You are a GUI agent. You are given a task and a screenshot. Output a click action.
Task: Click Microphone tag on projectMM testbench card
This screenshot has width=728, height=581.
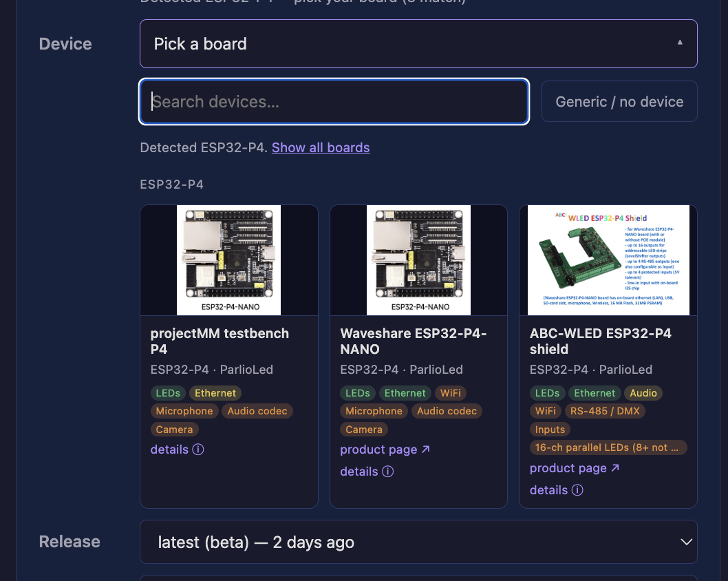pyautogui.click(x=184, y=411)
